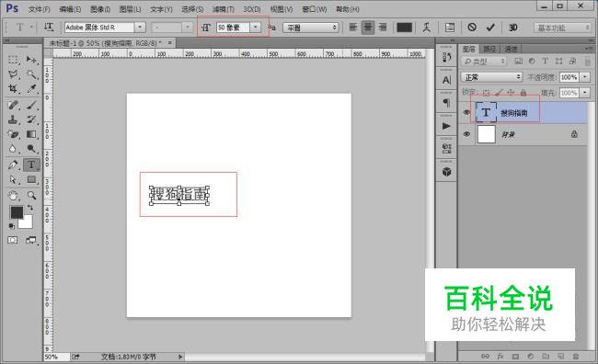Image resolution: width=598 pixels, height=364 pixels.
Task: Open the 文字(Y) menu
Action: click(161, 9)
